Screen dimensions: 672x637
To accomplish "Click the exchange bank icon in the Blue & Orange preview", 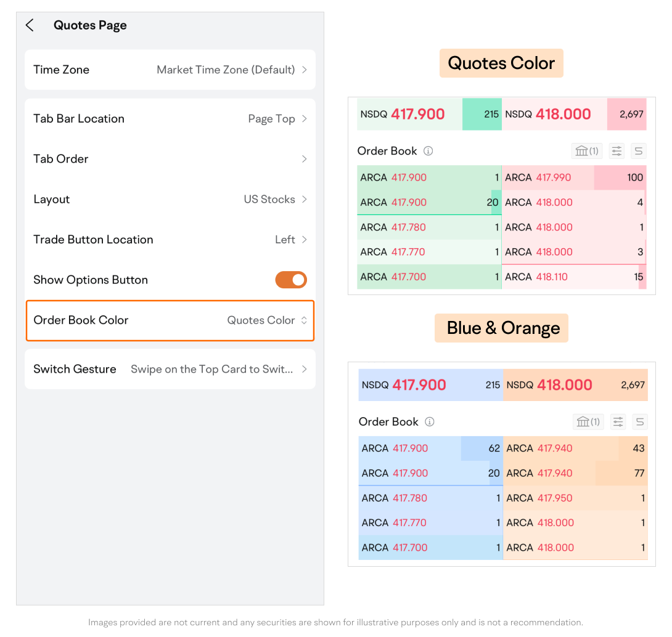I will click(x=588, y=422).
